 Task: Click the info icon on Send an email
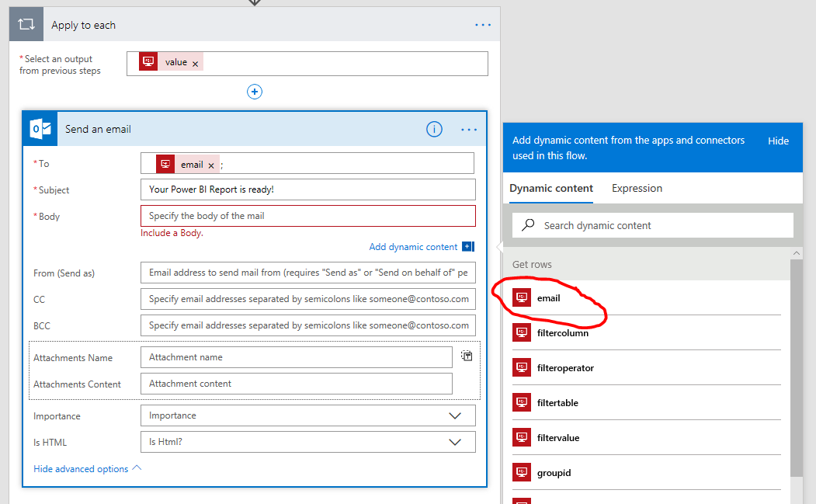434,130
